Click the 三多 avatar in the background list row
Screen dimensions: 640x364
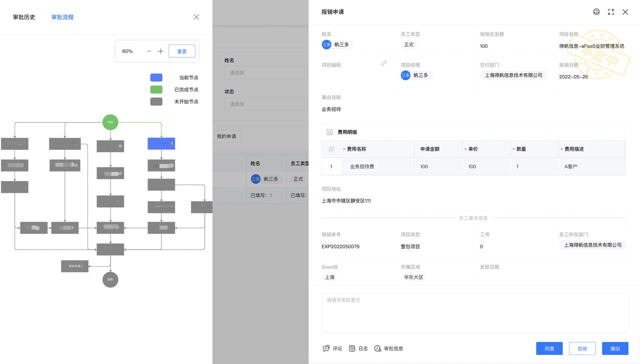[255, 179]
